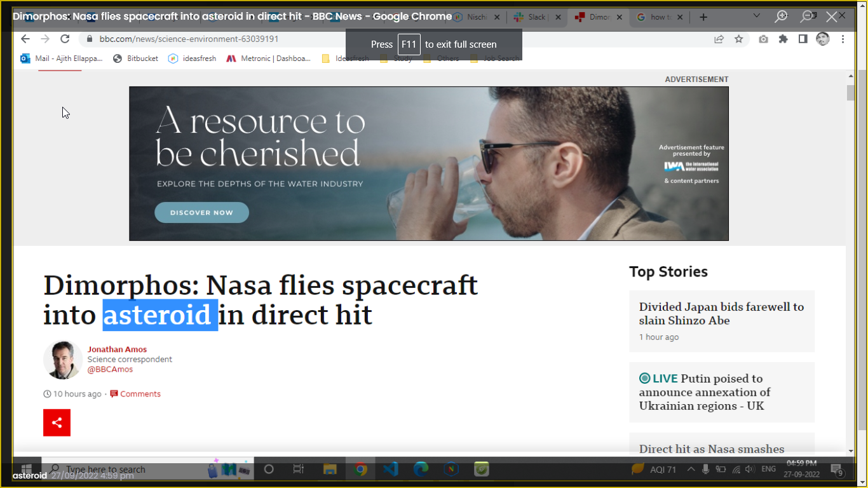Open Microsoft Edge from the taskbar

pos(421,470)
